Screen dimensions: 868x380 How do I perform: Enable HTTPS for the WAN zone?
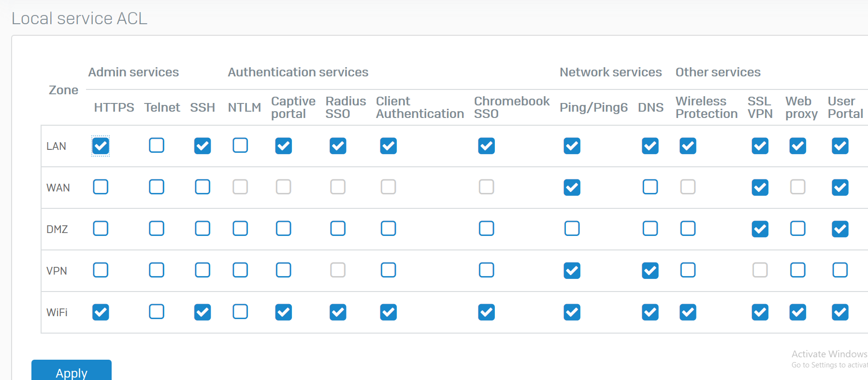point(101,187)
